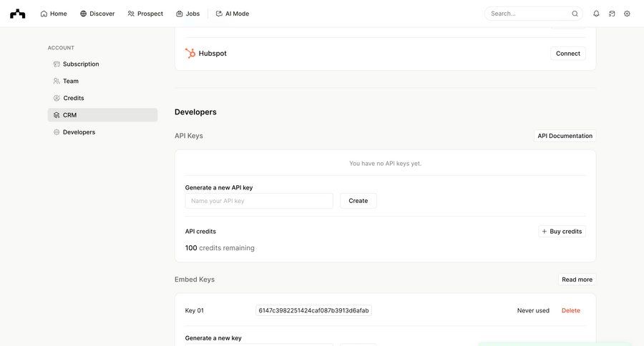Click the Developers section heading
This screenshot has width=644, height=346.
tap(195, 112)
